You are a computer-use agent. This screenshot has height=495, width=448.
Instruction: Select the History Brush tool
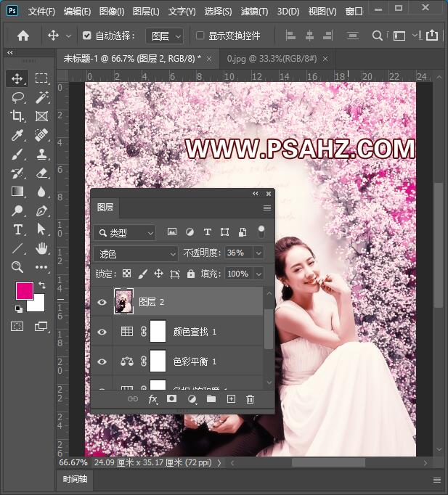coord(17,173)
